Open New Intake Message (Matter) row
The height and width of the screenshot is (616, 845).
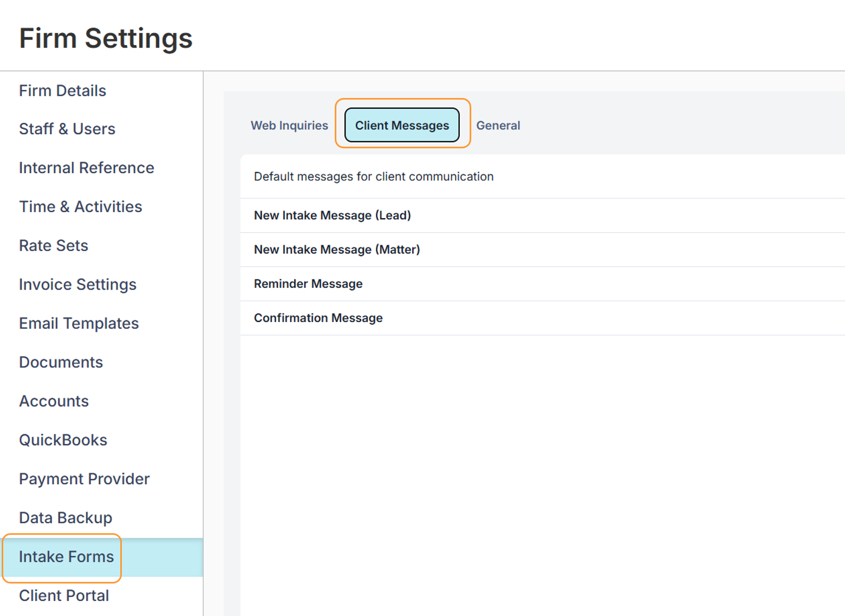click(336, 250)
